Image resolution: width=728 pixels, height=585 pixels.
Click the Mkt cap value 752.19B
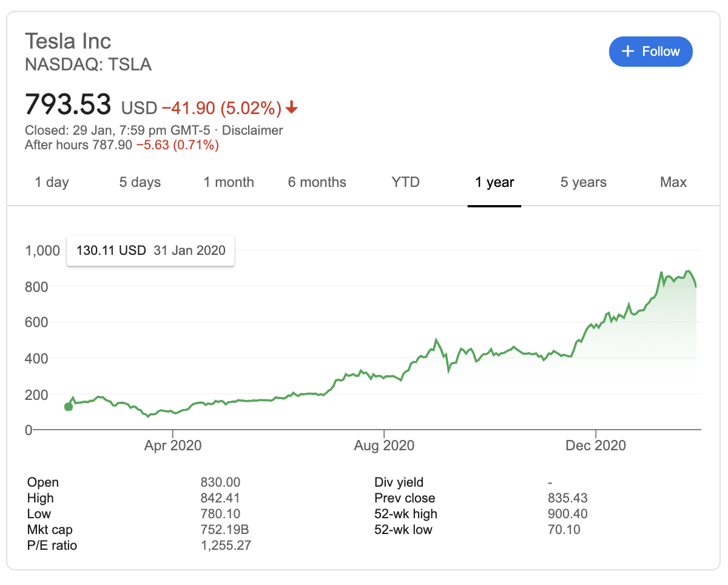point(224,530)
